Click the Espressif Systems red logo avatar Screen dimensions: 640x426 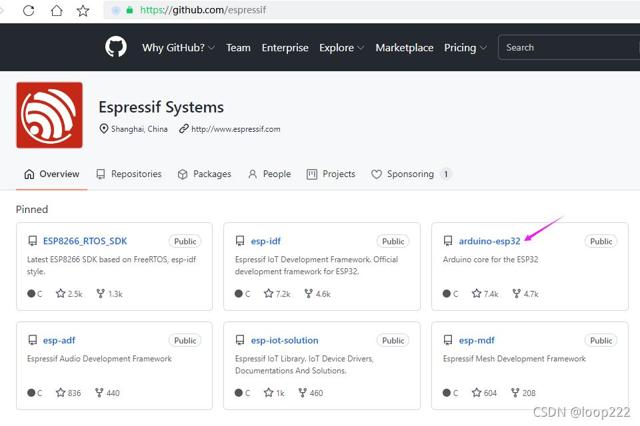(x=49, y=115)
